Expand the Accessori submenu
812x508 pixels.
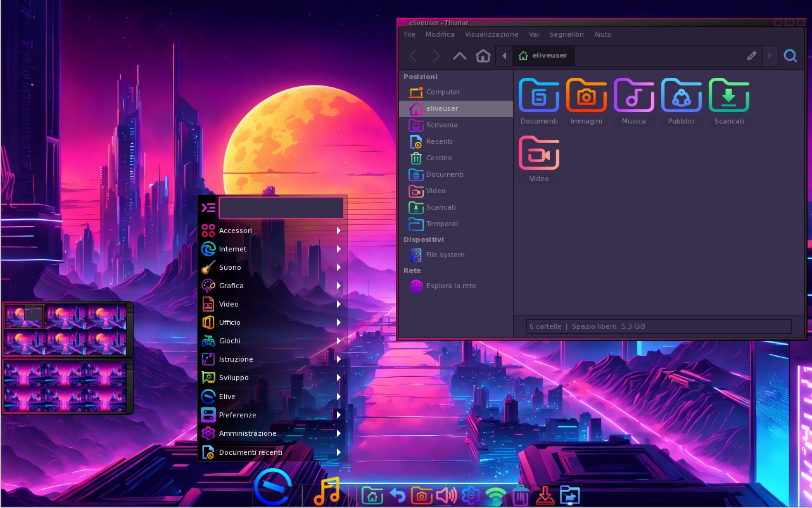(x=272, y=231)
